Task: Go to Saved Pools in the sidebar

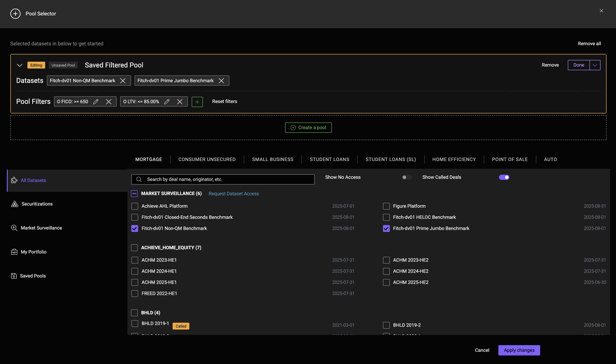Action: coord(33,276)
